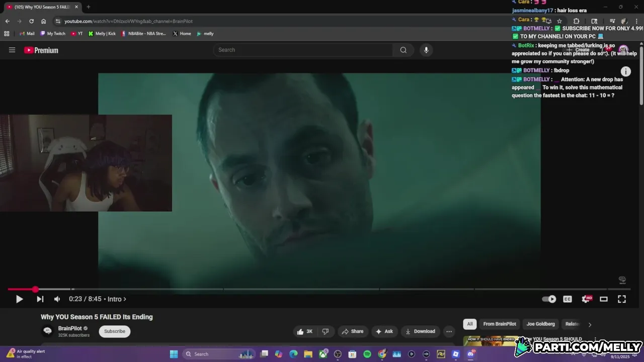
Task: Open the My Twitch bookmark
Action: click(x=53, y=34)
